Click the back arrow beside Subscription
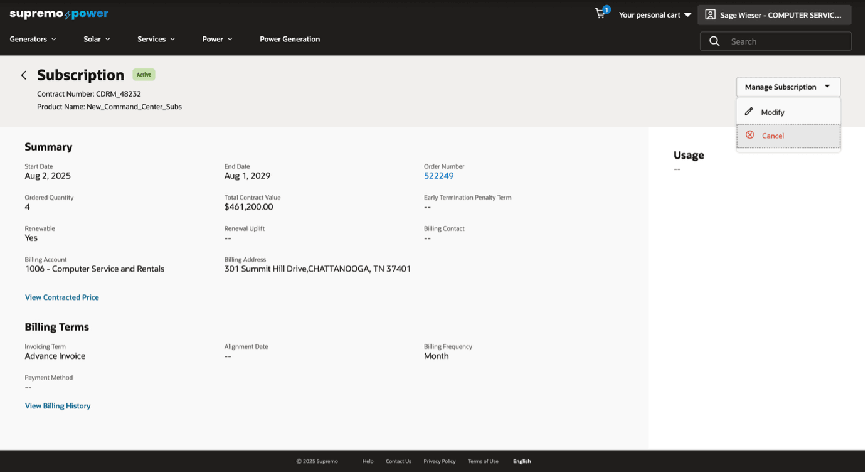Viewport: 868px width, 475px height. (24, 75)
